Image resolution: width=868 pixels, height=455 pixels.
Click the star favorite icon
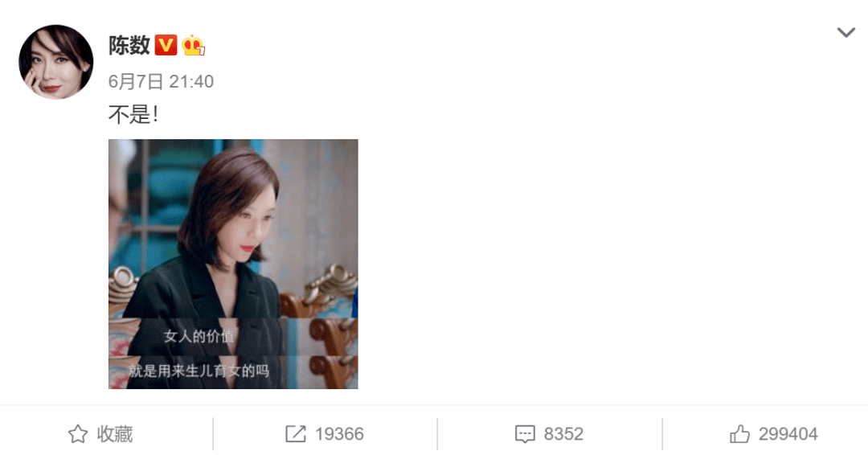pos(77,434)
